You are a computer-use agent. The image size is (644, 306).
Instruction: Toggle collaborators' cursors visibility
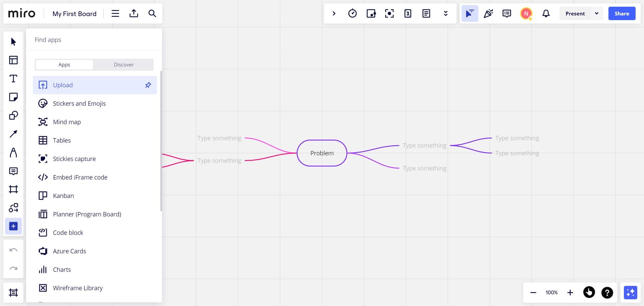click(x=470, y=13)
